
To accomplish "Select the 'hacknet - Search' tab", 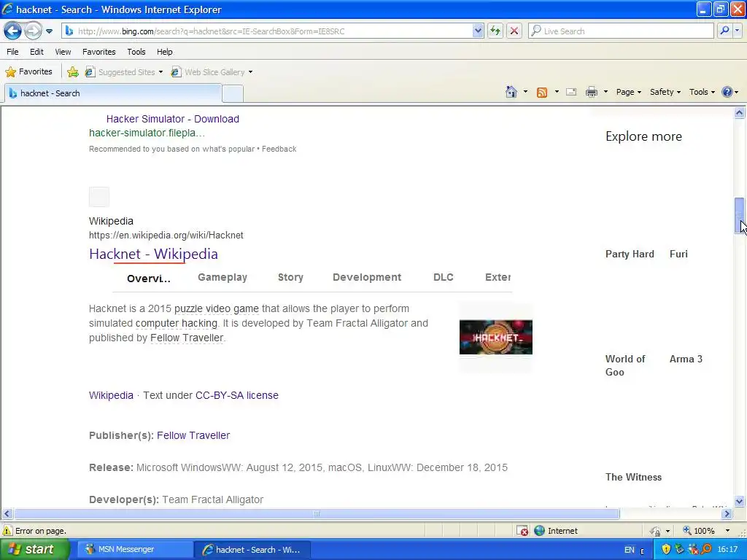I will click(x=113, y=93).
